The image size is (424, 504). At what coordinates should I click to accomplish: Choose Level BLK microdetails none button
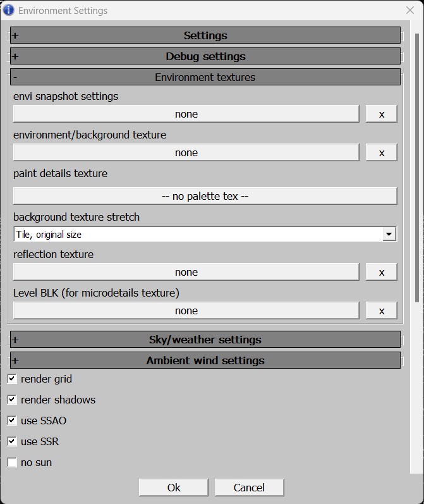click(x=186, y=310)
